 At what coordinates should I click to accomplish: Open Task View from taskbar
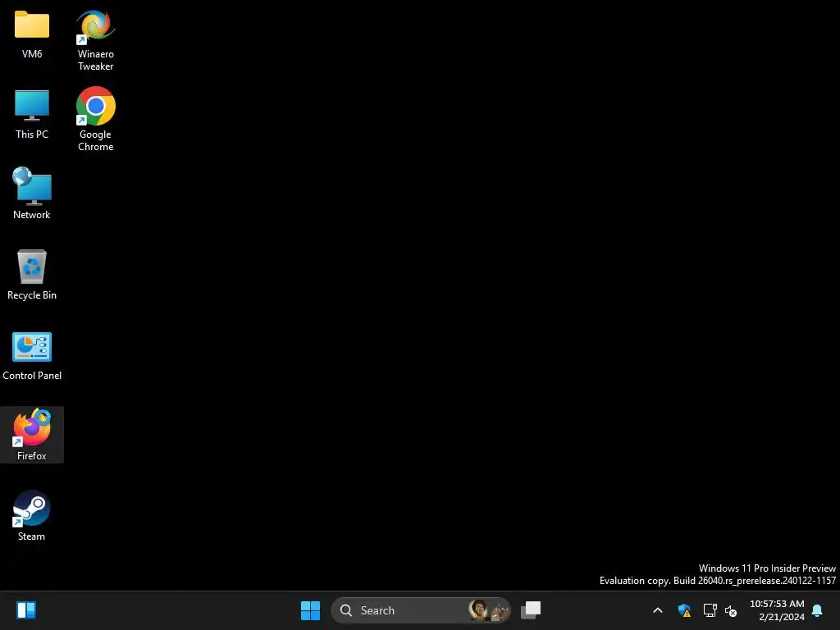pyautogui.click(x=531, y=610)
